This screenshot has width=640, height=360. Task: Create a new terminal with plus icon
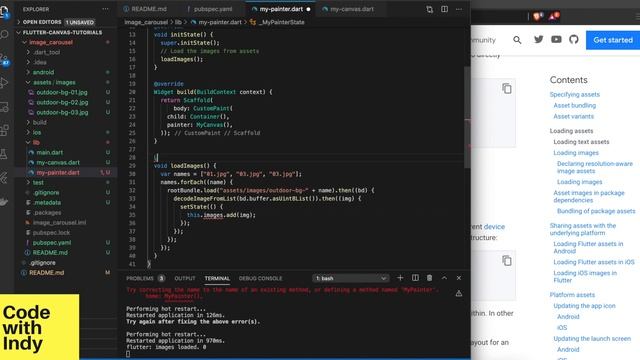tap(400, 278)
